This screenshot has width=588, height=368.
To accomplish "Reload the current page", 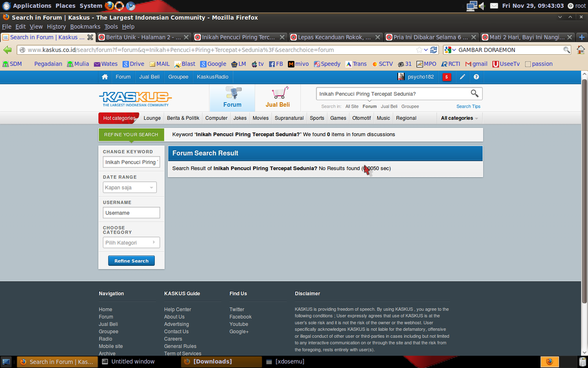I will (434, 50).
